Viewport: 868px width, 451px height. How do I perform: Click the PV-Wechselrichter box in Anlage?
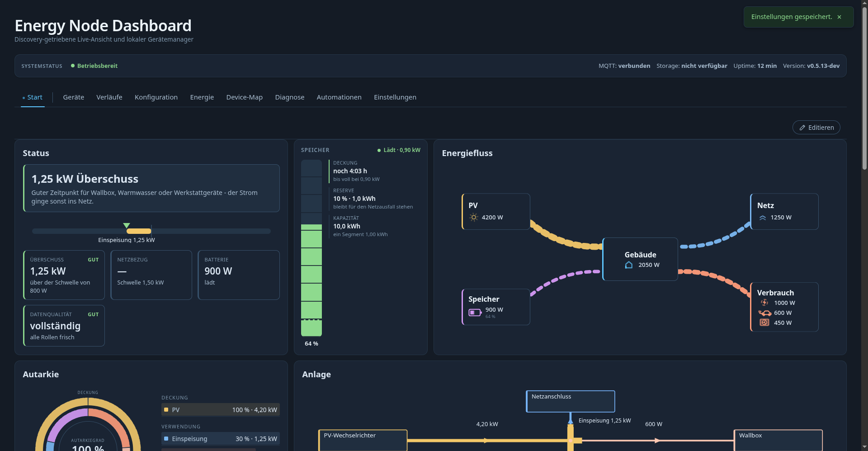363,440
